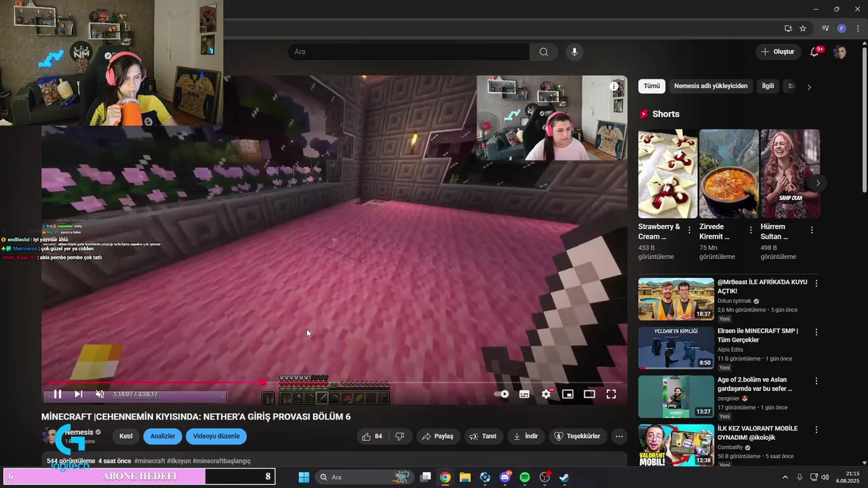Skip to the next video
Image resolution: width=868 pixels, height=488 pixels.
click(79, 394)
